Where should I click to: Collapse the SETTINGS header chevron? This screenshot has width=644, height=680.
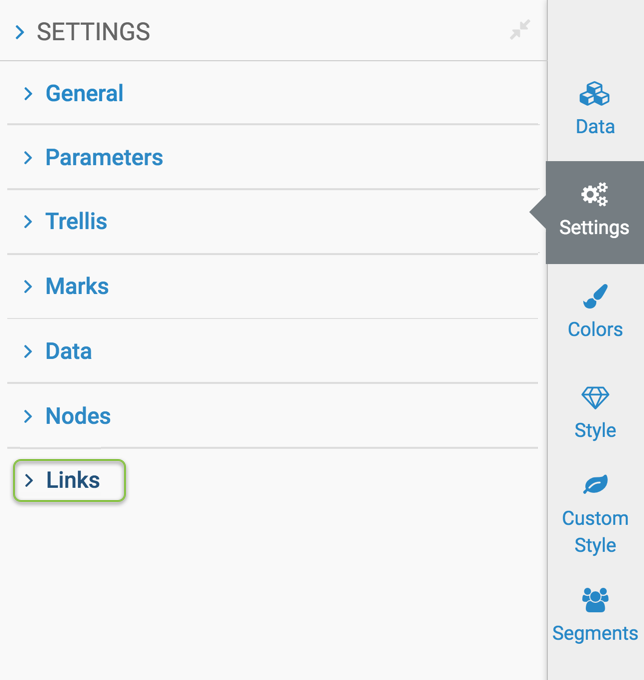pyautogui.click(x=20, y=32)
